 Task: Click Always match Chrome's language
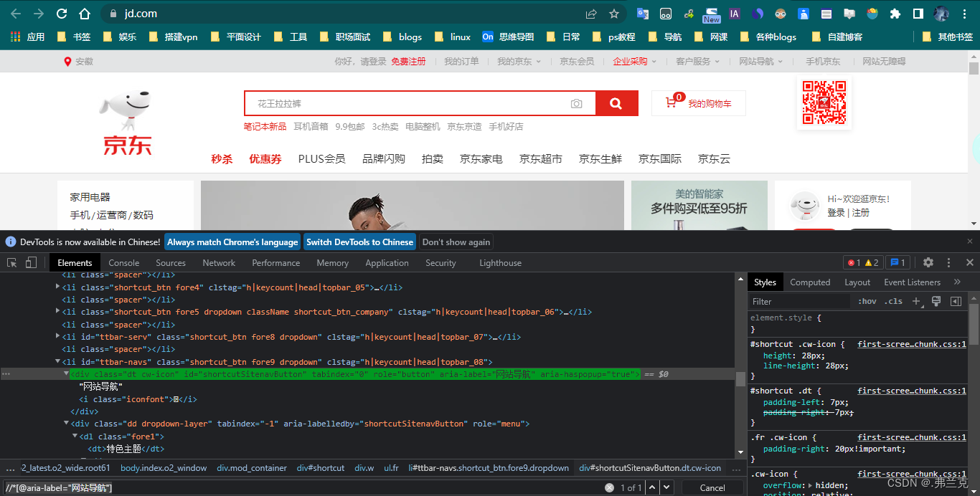[x=232, y=242]
